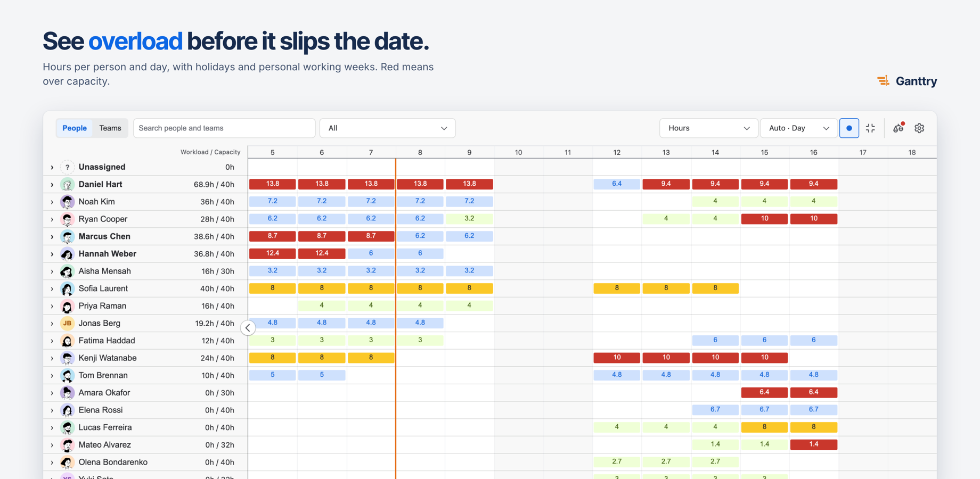The image size is (980, 479).
Task: Click the collapse/compact view arrows icon
Action: pyautogui.click(x=870, y=128)
